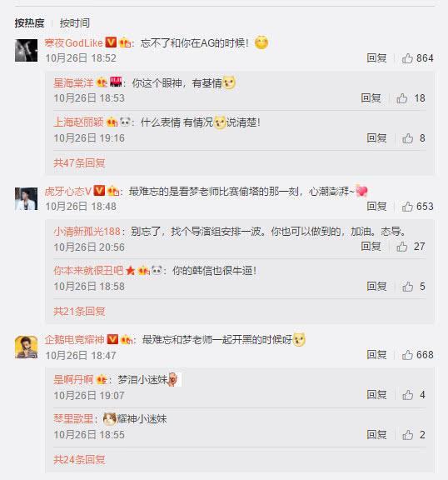Expand 共47条回复 replies
Viewport: 448px width, 480px height.
(79, 162)
